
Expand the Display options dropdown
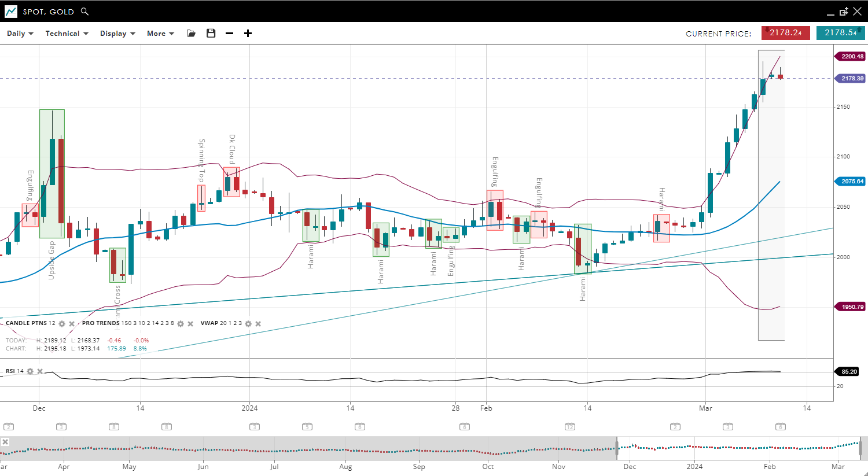point(117,34)
